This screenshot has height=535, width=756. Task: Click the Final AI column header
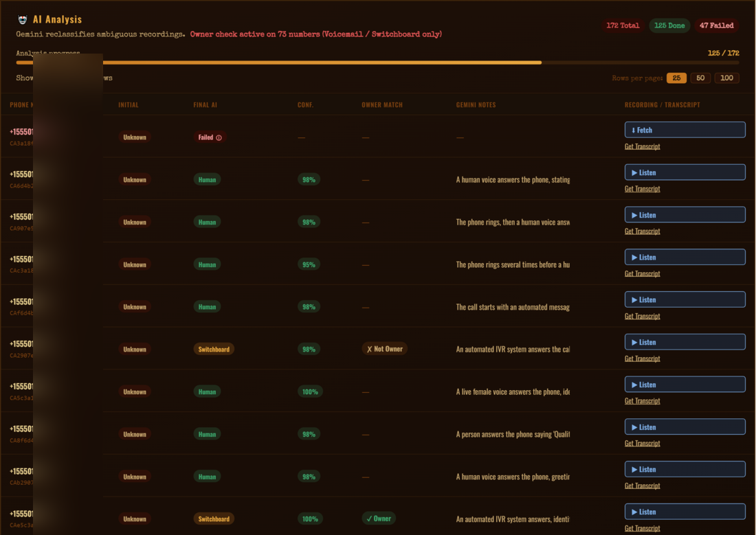[205, 104]
